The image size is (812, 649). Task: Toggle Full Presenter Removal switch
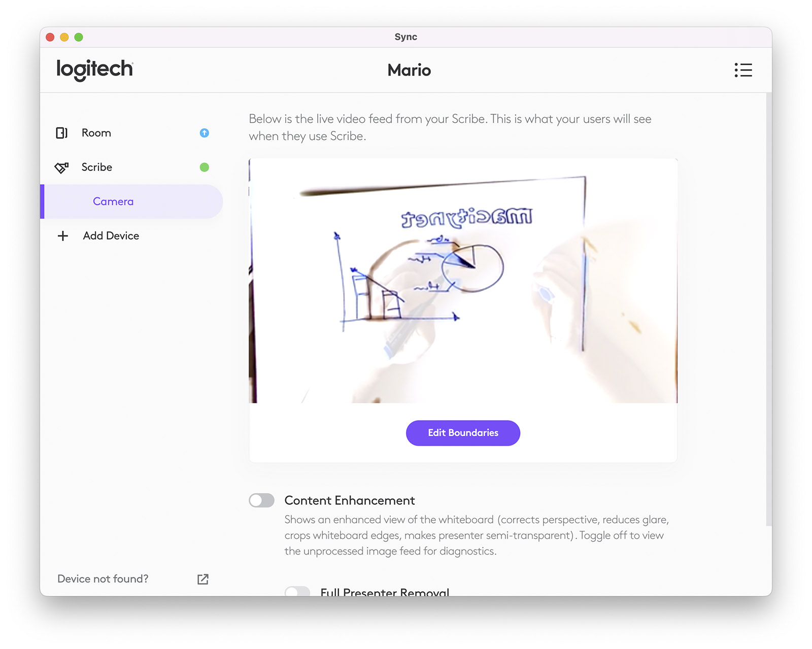(x=297, y=591)
